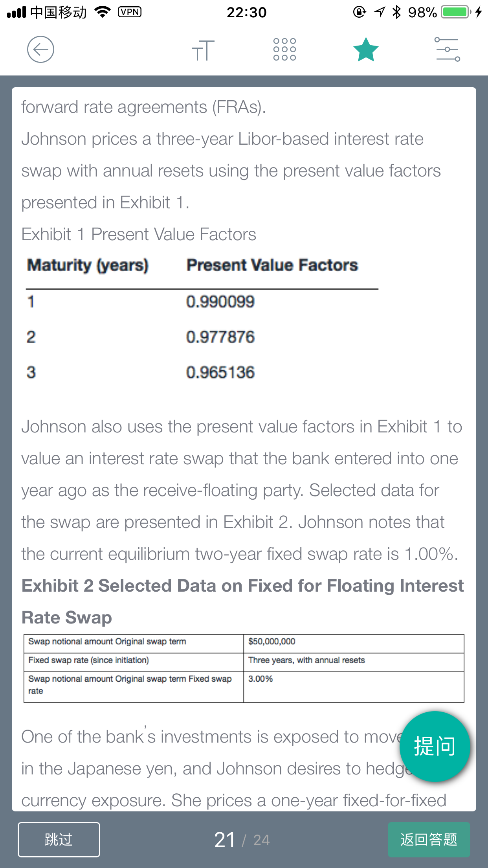Tap the 21 / 24 page indicator
This screenshot has width=488, height=868.
[x=242, y=840]
